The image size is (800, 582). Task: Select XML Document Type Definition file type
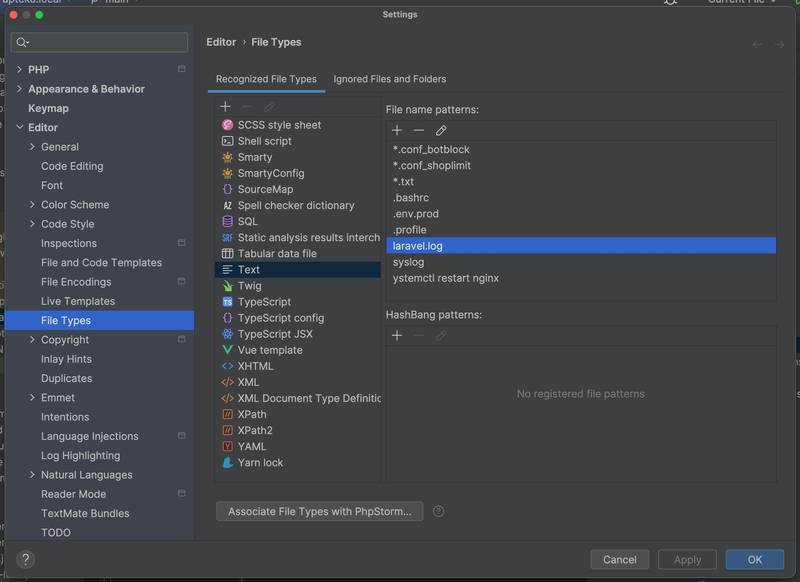(x=298, y=398)
